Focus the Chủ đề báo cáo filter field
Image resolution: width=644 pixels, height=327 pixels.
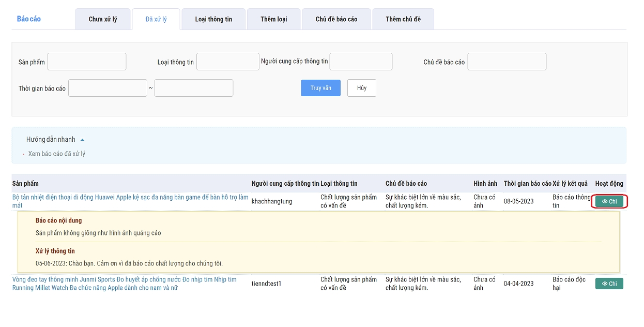(x=507, y=62)
